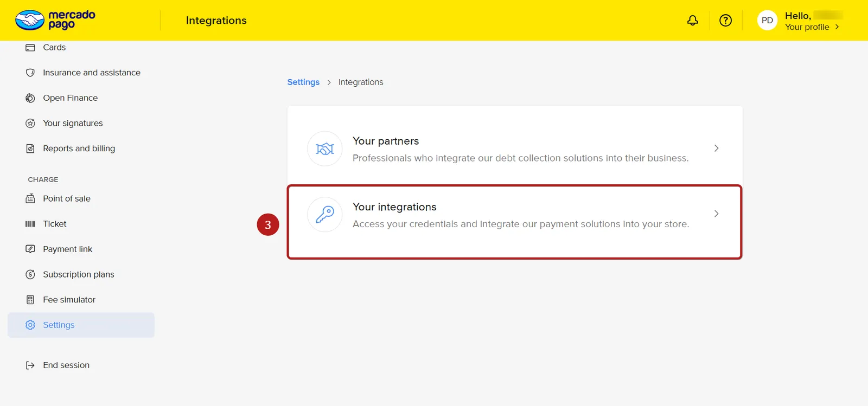Image resolution: width=868 pixels, height=406 pixels.
Task: Click the Insurance and assistance shield icon
Action: (x=30, y=73)
